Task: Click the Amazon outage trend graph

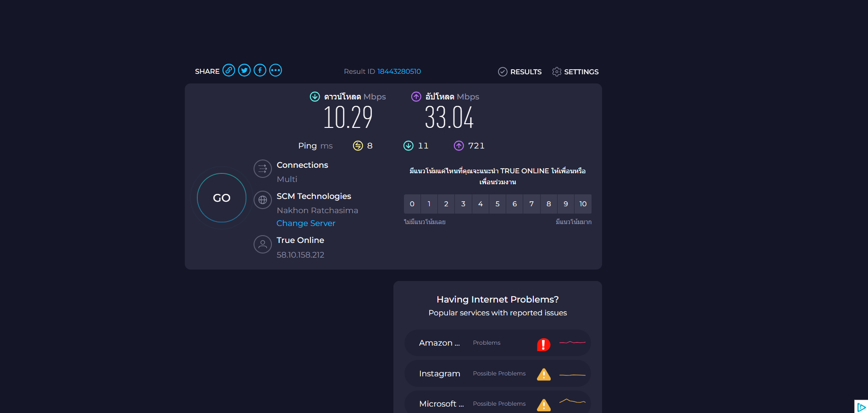Action: pos(572,342)
